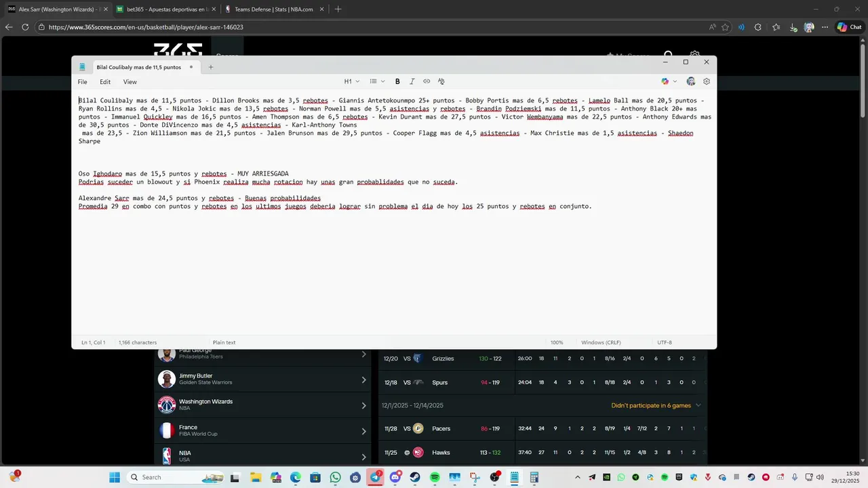Click the 12/1/2025 - 12/14/2025 date range
The image size is (868, 488).
tap(412, 405)
